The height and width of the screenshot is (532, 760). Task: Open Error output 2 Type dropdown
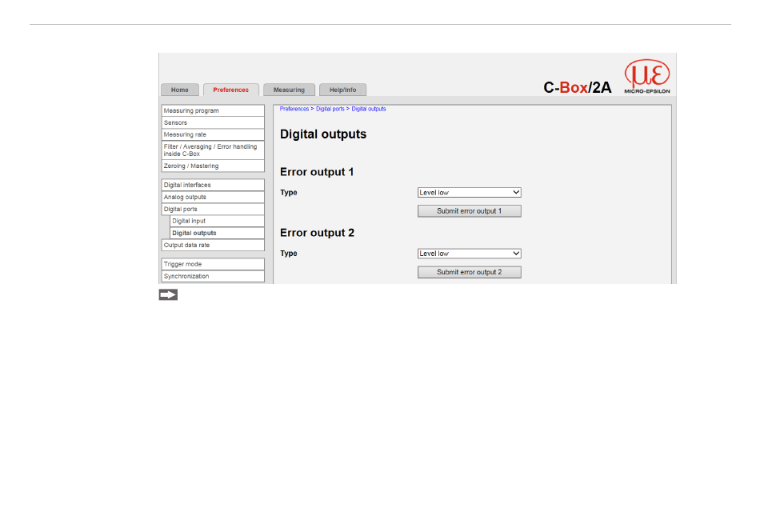469,254
